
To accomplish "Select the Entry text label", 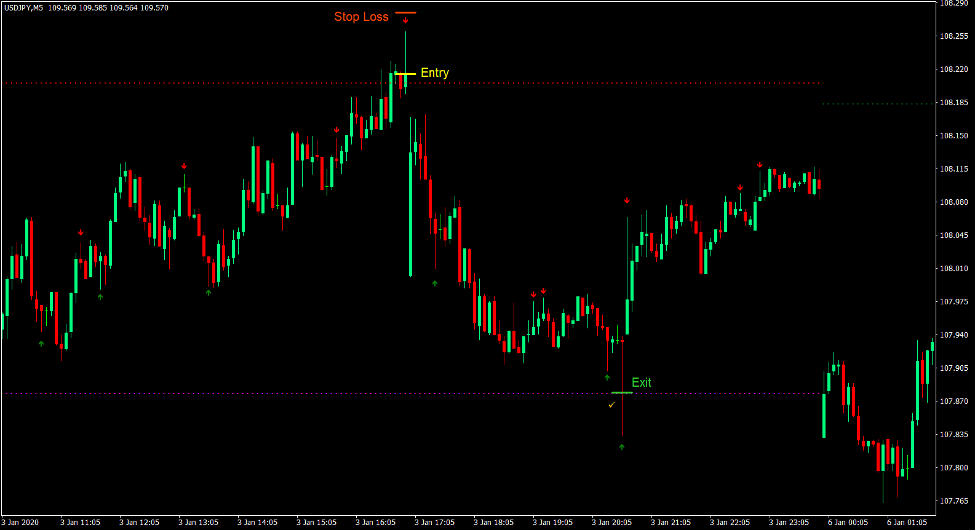I will pyautogui.click(x=435, y=73).
